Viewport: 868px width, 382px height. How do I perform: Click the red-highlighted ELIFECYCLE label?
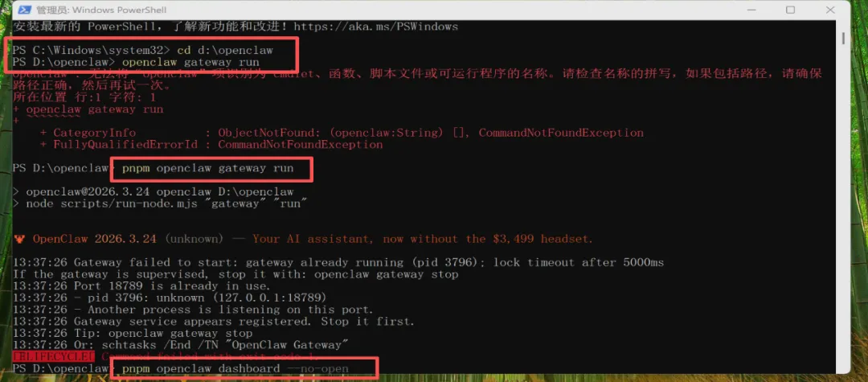click(54, 356)
